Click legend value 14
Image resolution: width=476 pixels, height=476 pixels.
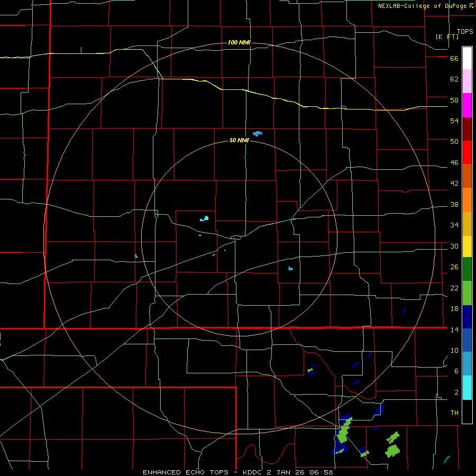(454, 329)
